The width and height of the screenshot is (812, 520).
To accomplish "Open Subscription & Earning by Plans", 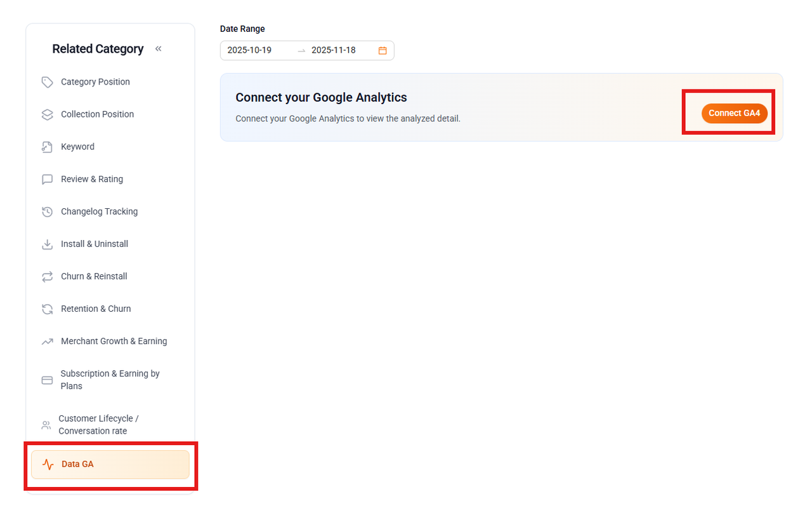I will pos(110,380).
